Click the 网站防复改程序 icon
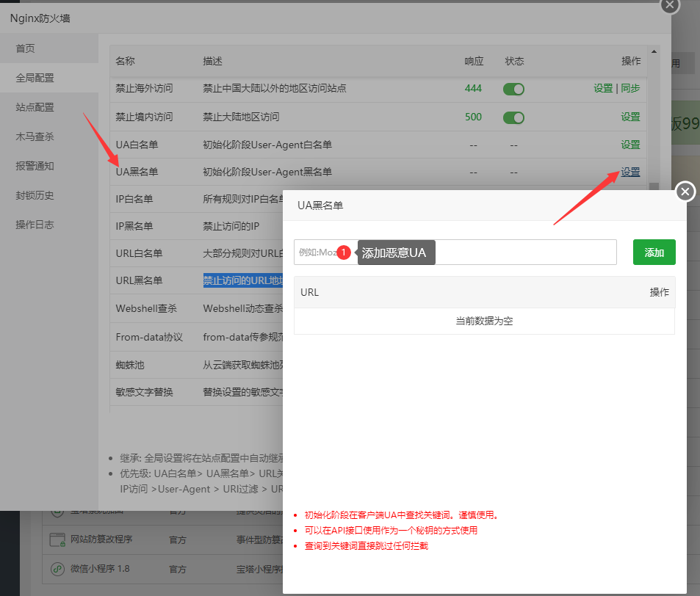The width and height of the screenshot is (700, 596). point(57,538)
